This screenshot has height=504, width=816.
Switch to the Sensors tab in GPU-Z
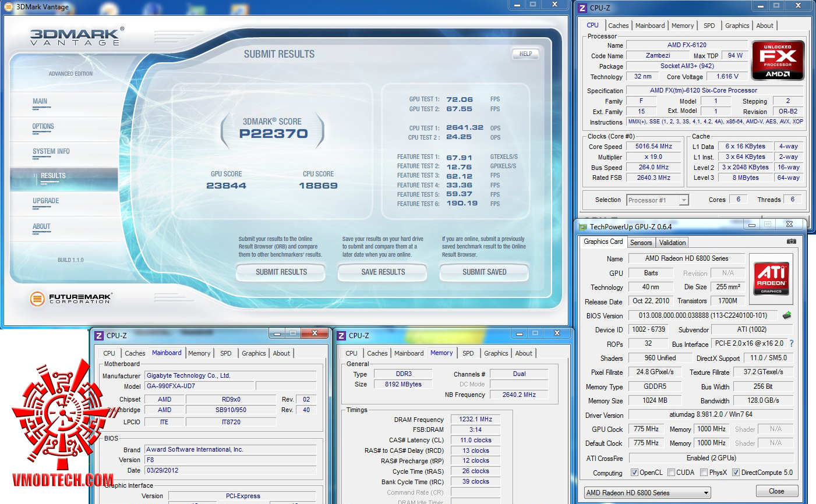pyautogui.click(x=641, y=243)
